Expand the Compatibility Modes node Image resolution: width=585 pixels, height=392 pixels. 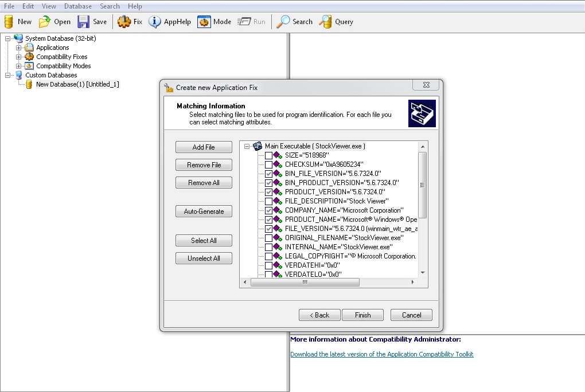point(18,66)
